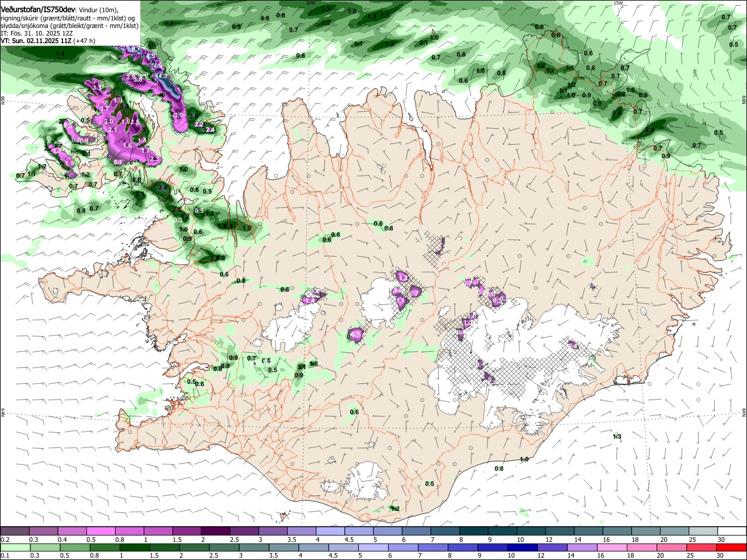This screenshot has width=747, height=560.
Task: Click the 'VT: Sun. 02.11.2025 11Z' valid time
Action: click(x=36, y=41)
